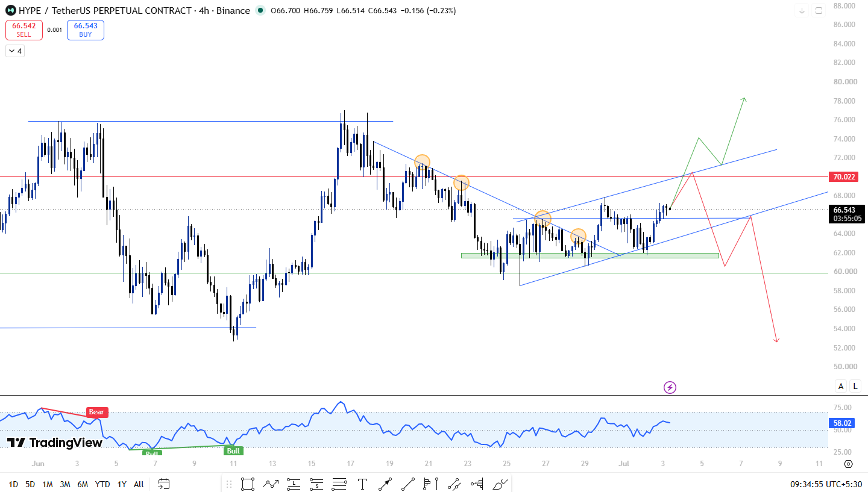Screen dimensions: 868x492
Task: Select the Path zigzag drawing tool
Action: [x=271, y=484]
